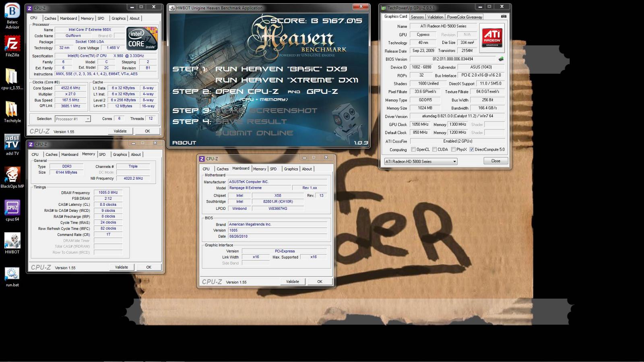Click Submit Online in Heaven Benchmark

point(254,133)
